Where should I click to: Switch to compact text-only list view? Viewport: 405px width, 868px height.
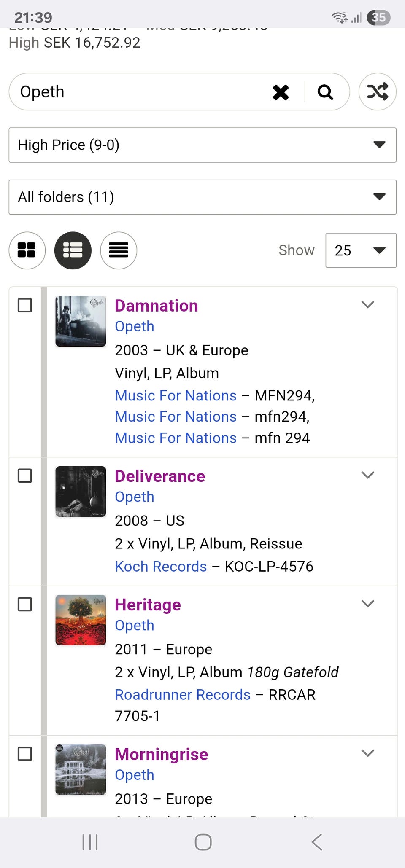tap(119, 250)
